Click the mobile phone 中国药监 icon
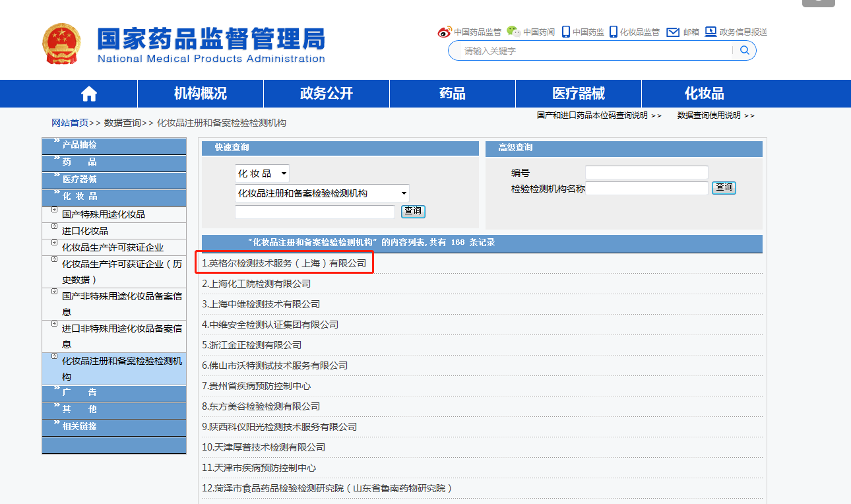 [566, 31]
